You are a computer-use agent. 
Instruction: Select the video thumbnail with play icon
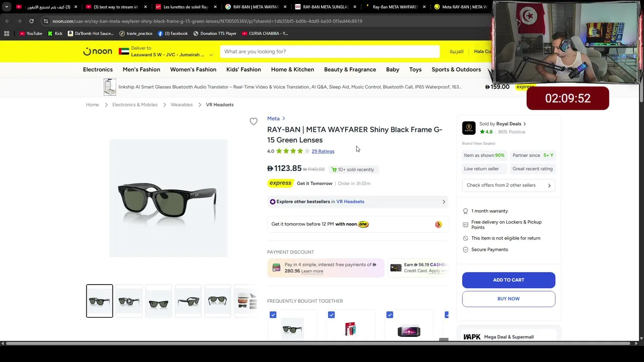click(x=129, y=301)
